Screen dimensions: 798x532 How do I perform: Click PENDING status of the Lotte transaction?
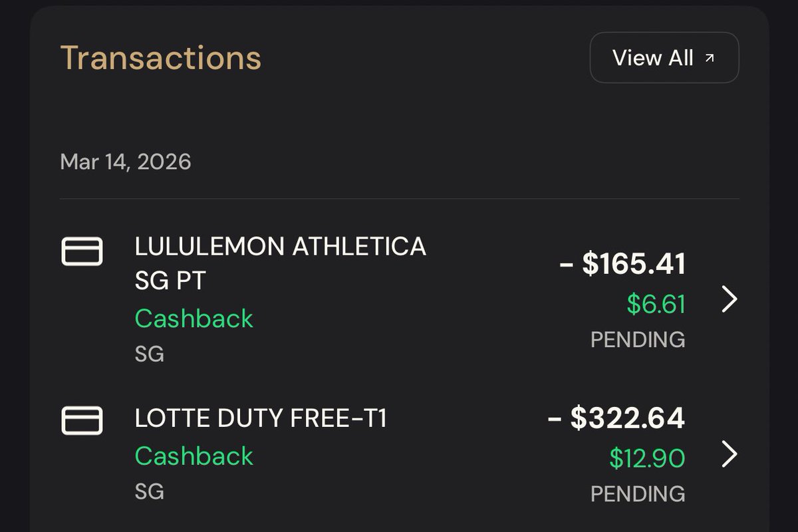pyautogui.click(x=637, y=493)
